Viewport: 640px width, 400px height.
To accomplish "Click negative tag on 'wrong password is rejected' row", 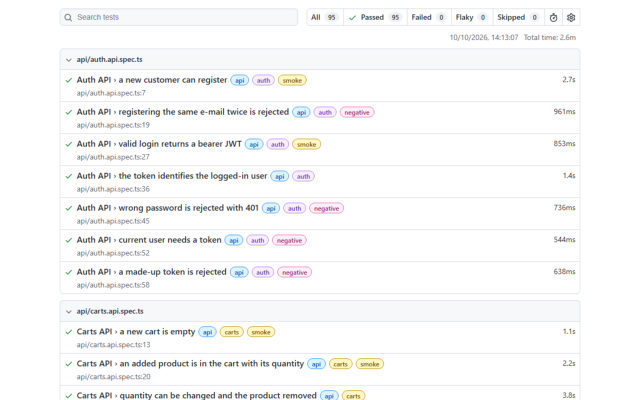I will pos(327,208).
